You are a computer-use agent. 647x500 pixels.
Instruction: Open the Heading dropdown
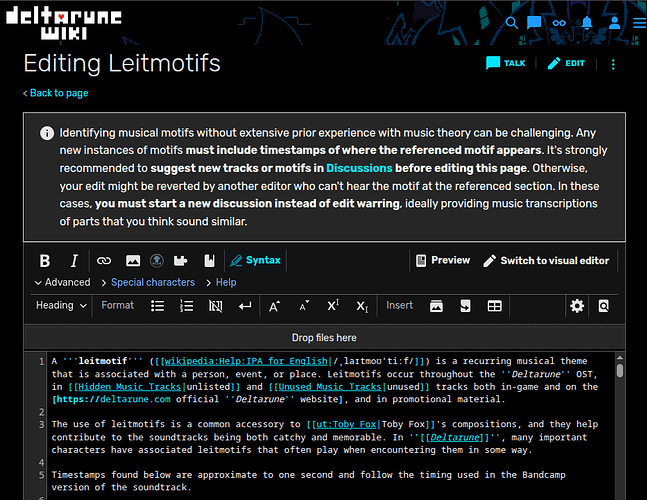(61, 305)
